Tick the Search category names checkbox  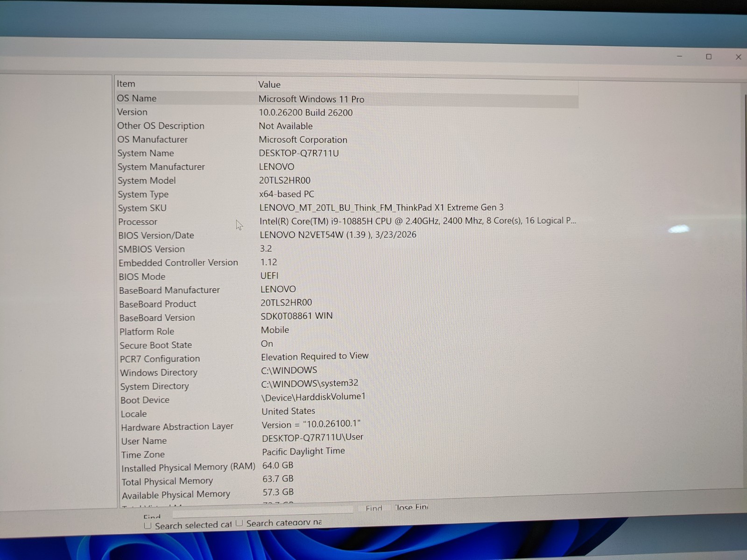coord(239,523)
